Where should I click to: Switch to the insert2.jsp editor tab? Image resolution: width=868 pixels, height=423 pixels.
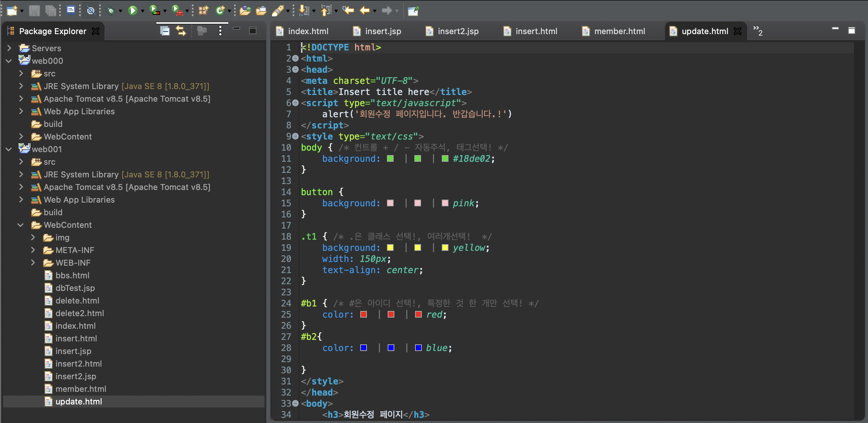point(458,31)
